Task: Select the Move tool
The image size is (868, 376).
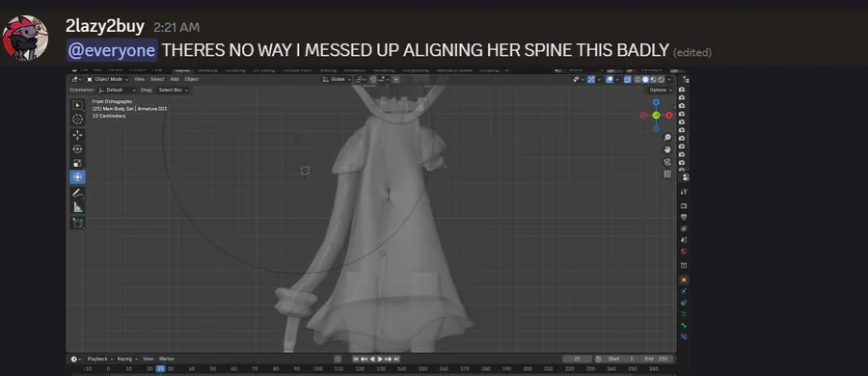Action: 77,135
